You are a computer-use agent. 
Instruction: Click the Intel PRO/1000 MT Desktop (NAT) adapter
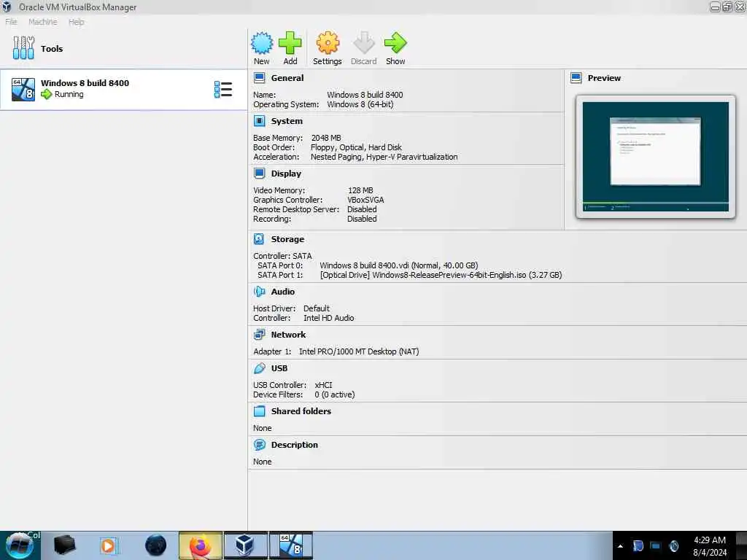point(359,351)
